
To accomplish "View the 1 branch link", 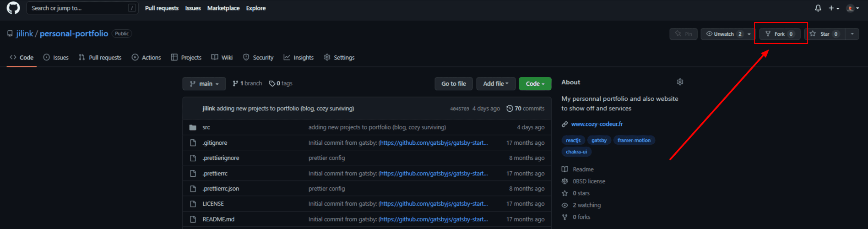I will tap(247, 83).
